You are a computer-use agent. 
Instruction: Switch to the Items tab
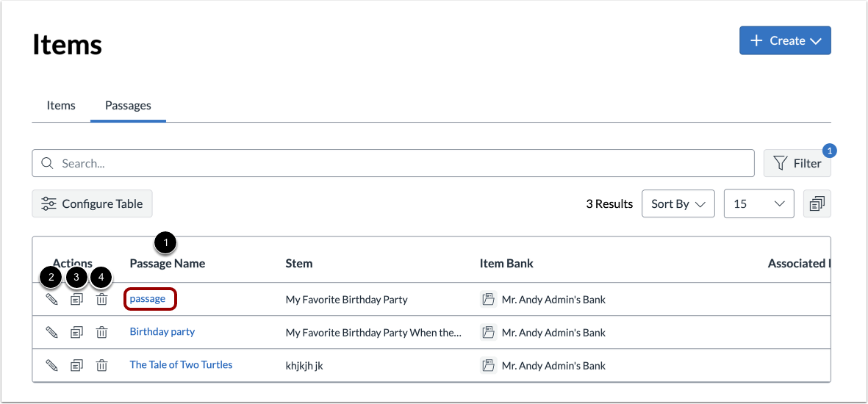pos(61,106)
